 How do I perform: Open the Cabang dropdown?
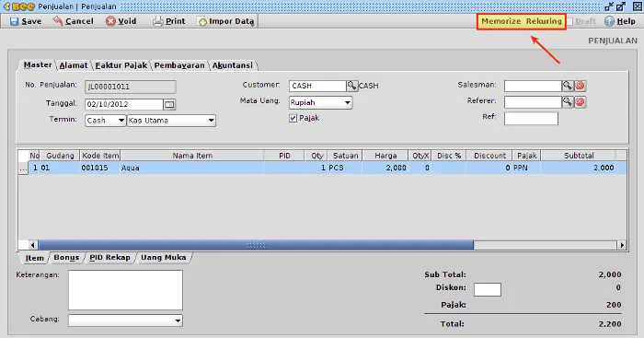(125, 321)
